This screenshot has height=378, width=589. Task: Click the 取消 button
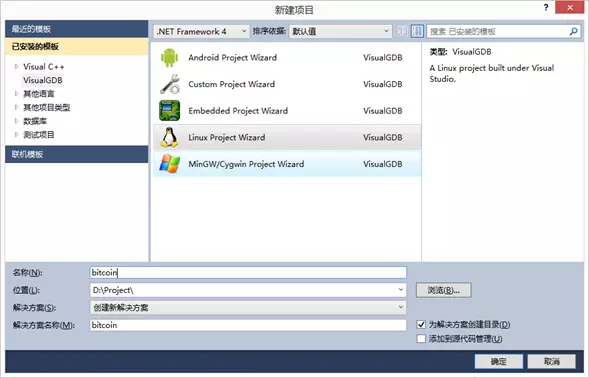(551, 361)
